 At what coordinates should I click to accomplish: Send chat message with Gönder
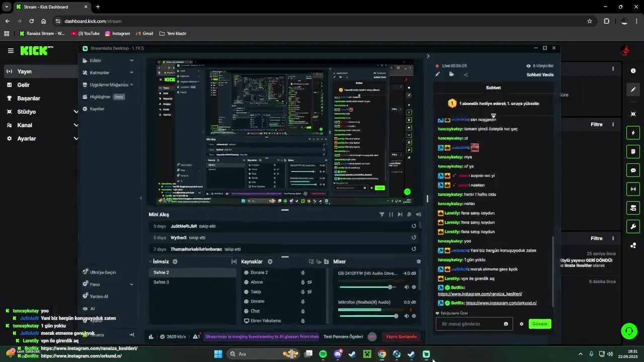point(539,324)
